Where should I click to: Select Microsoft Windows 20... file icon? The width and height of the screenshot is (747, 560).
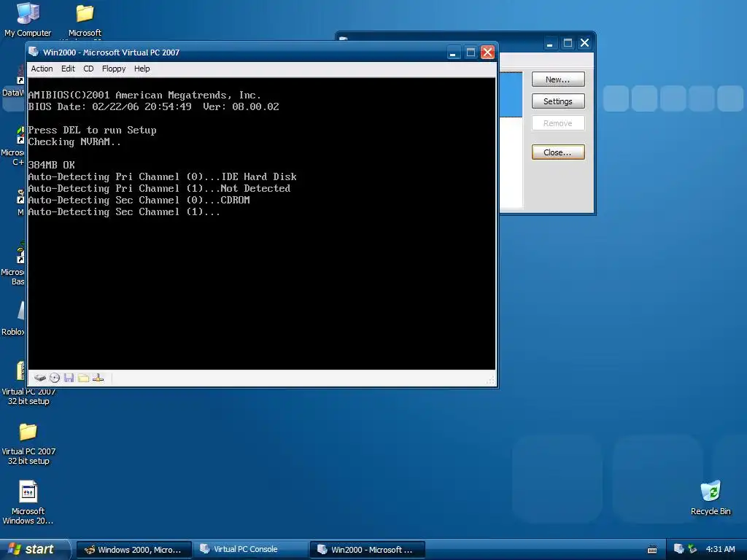click(28, 503)
